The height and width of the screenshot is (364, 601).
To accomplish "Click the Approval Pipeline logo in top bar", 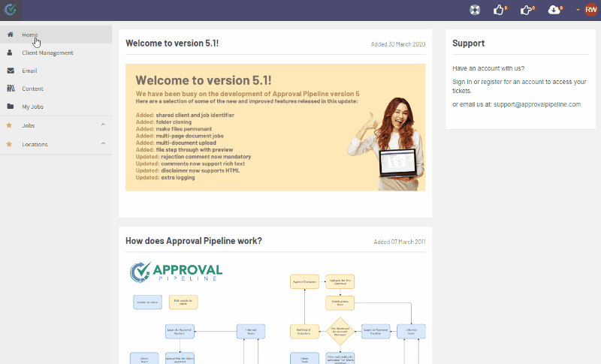I will 11,10.
